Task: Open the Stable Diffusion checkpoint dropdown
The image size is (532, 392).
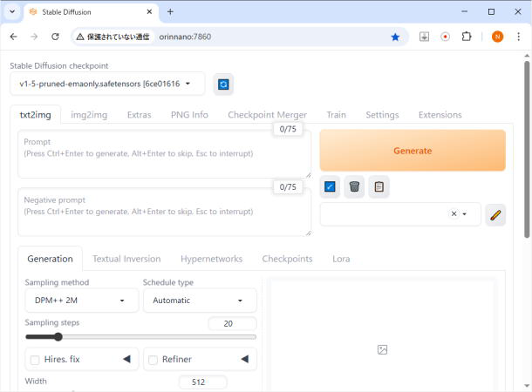Action: coord(107,84)
